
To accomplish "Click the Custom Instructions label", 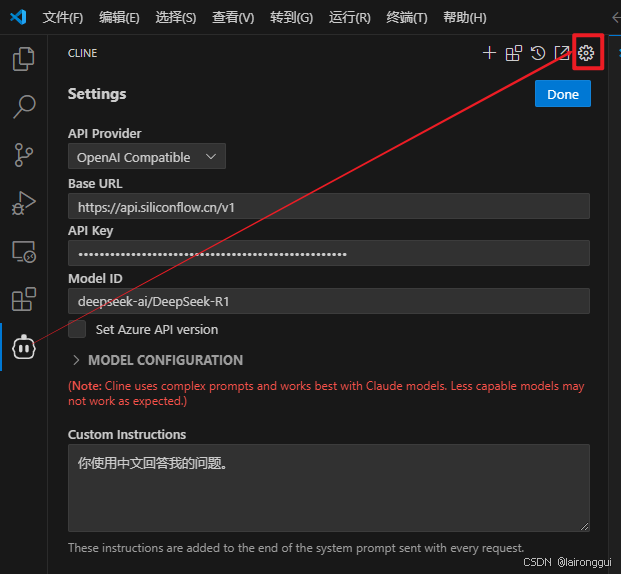I will coord(127,435).
